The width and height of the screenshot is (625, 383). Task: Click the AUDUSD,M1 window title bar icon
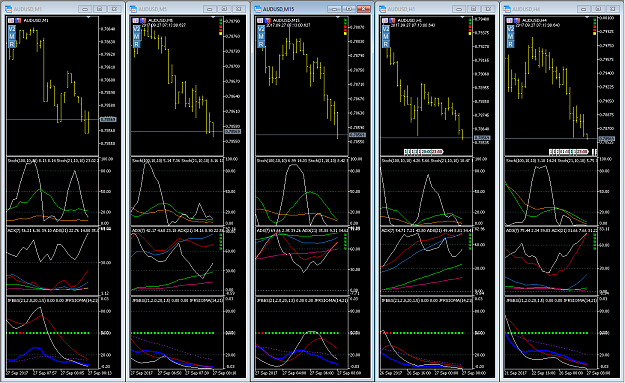point(8,9)
